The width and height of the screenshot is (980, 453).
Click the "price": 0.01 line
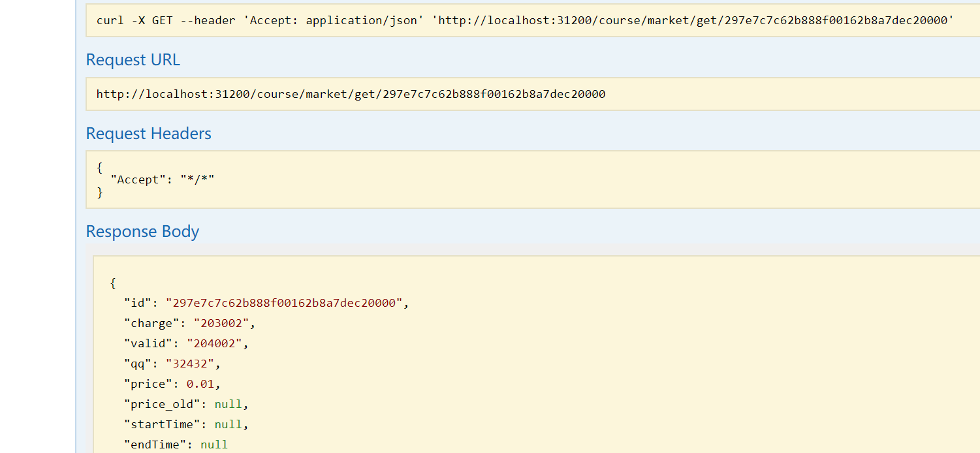click(x=172, y=384)
